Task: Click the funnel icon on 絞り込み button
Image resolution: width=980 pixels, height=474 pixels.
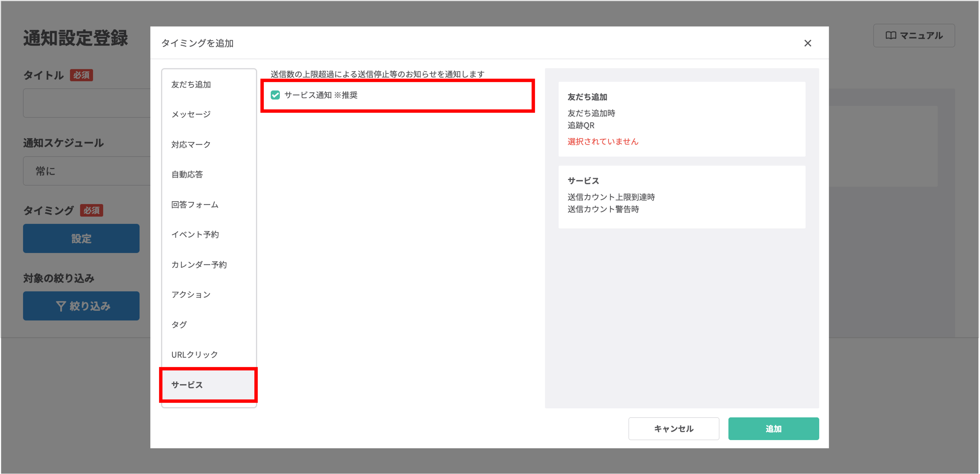Action: click(60, 306)
